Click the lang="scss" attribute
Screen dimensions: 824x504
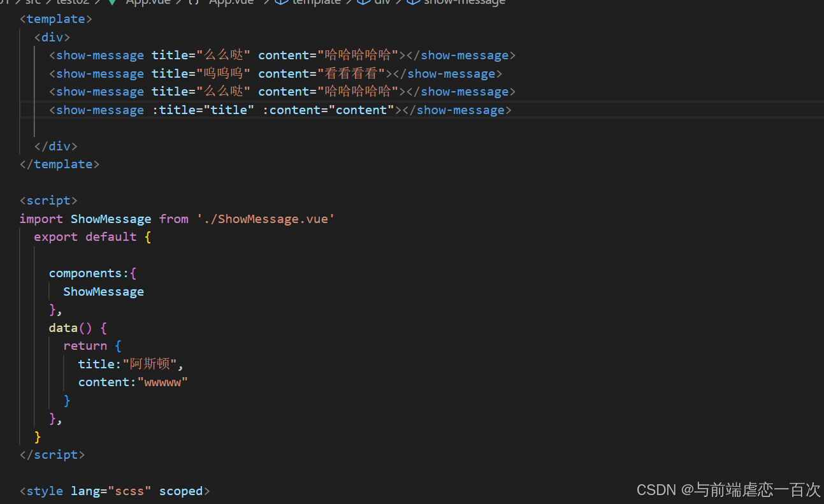111,491
